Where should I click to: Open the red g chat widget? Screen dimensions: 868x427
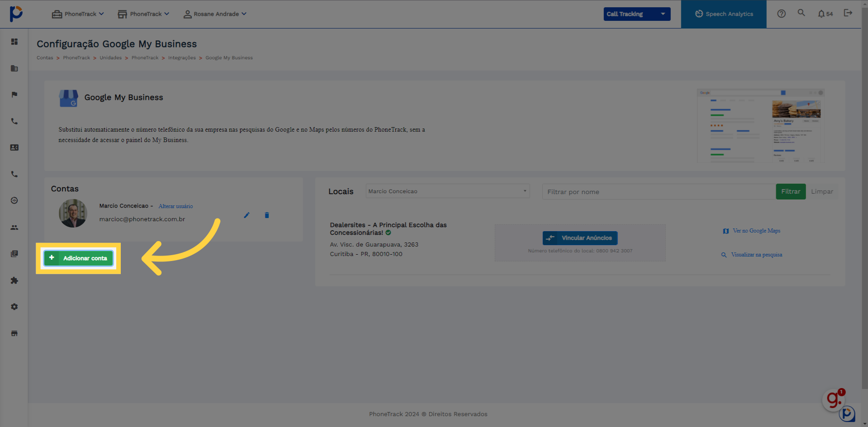click(834, 399)
